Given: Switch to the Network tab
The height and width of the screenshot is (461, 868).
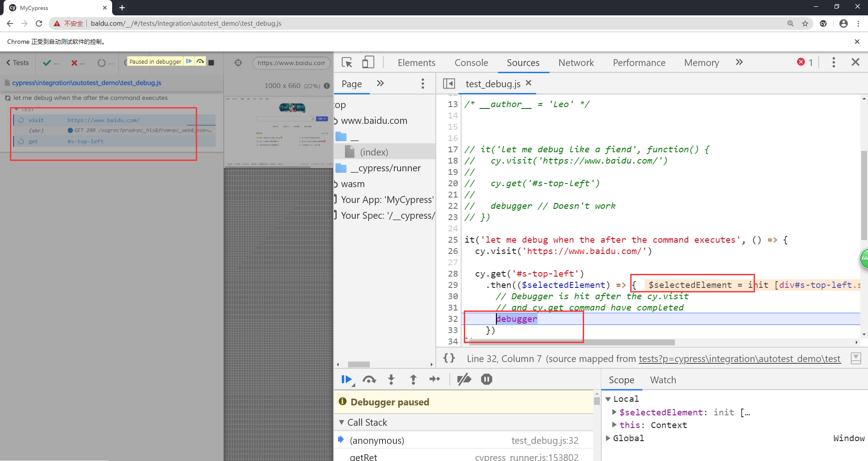Looking at the screenshot, I should (576, 62).
